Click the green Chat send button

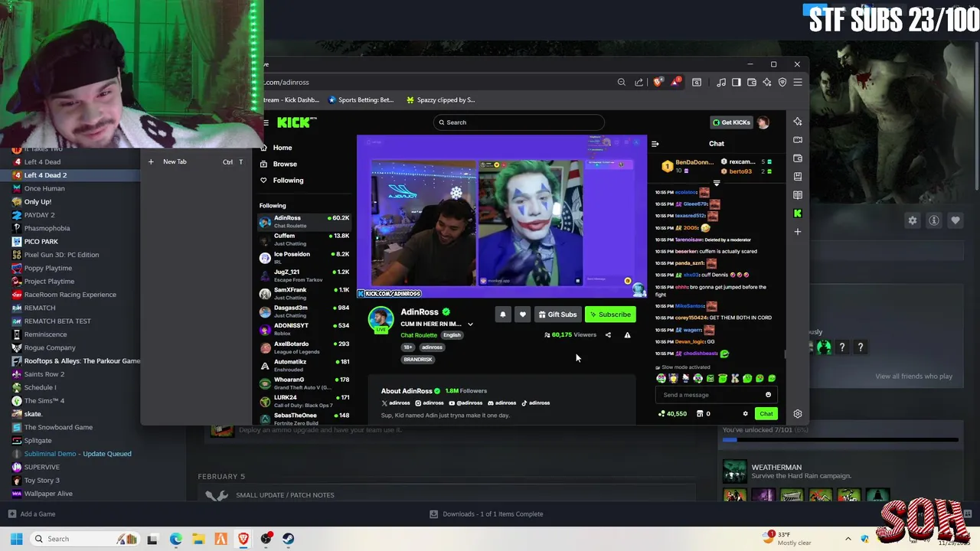766,414
